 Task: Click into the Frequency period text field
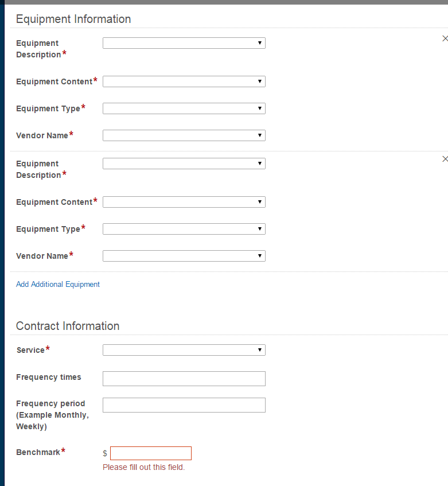pos(184,405)
